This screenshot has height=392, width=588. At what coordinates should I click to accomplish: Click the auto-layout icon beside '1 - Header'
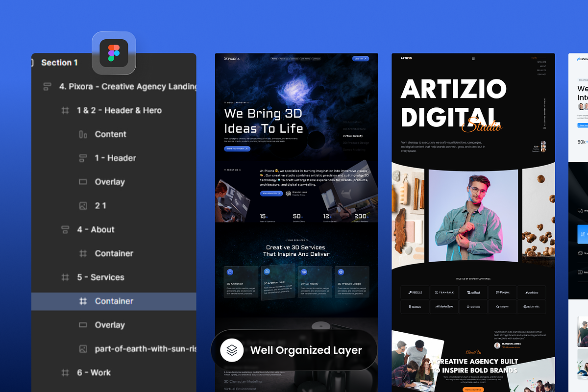point(83,158)
